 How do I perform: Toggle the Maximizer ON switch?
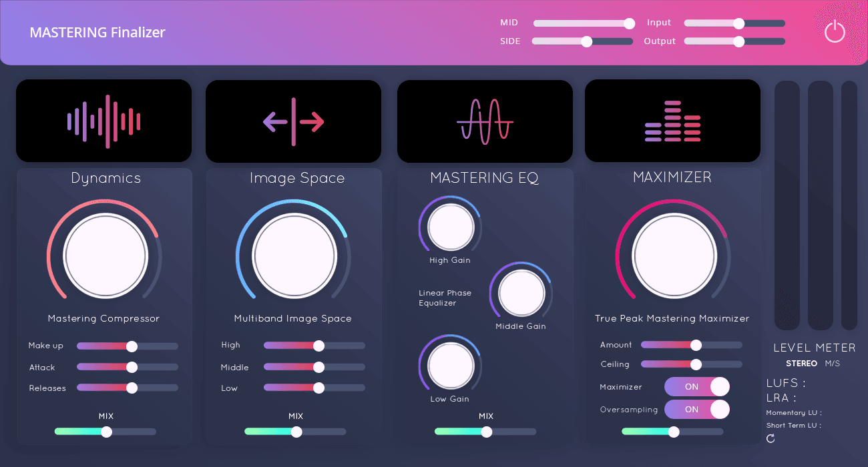coord(697,387)
